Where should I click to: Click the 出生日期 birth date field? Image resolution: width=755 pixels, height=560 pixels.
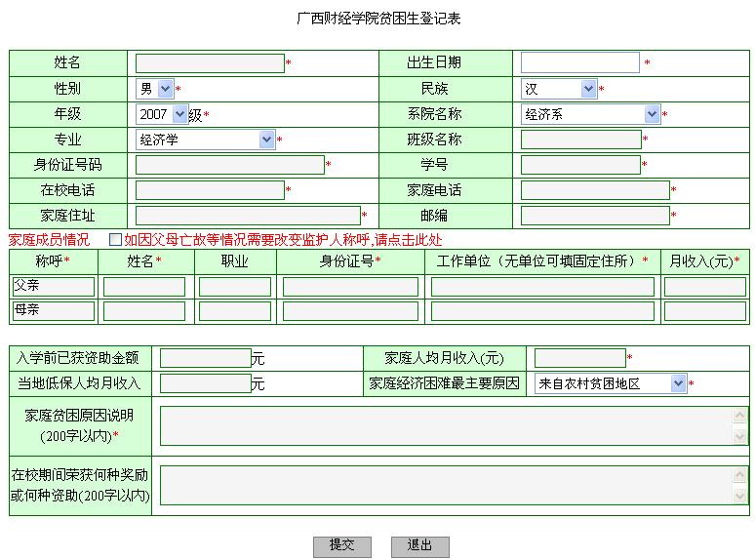[x=580, y=62]
